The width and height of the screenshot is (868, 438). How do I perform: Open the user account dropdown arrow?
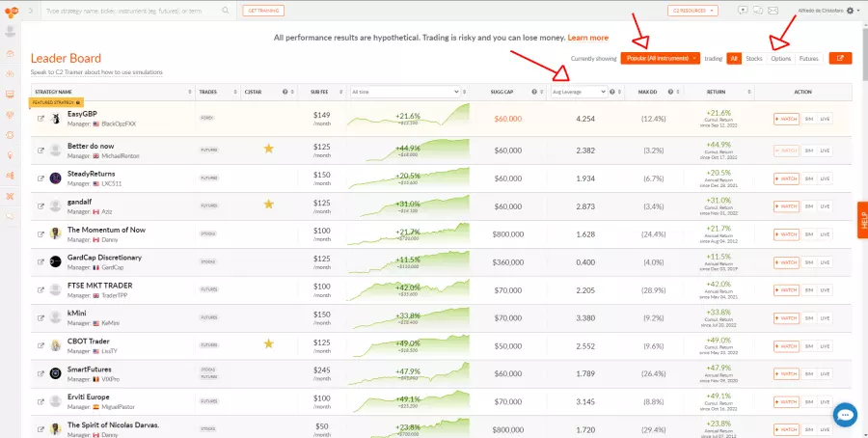[858, 11]
